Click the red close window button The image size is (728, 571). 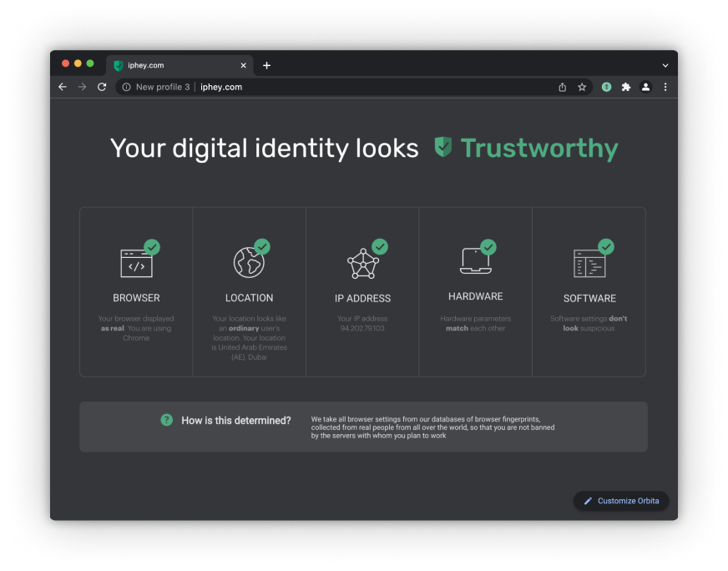65,63
